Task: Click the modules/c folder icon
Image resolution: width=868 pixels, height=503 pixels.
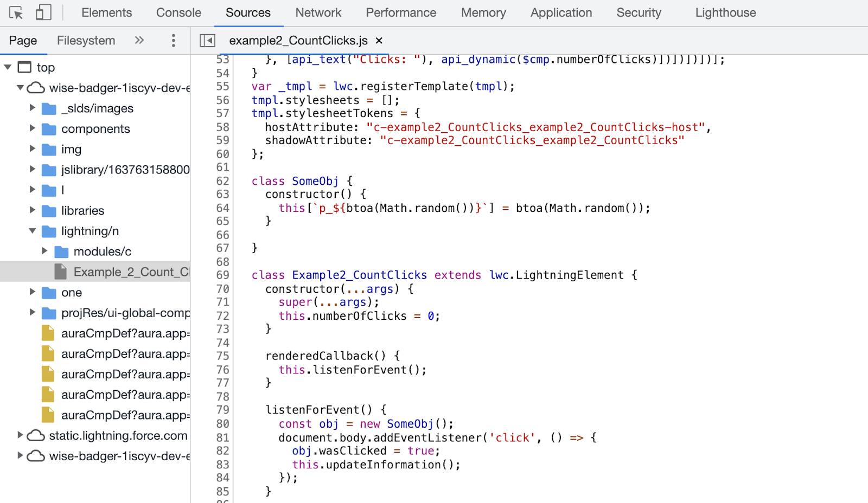Action: 61,251
